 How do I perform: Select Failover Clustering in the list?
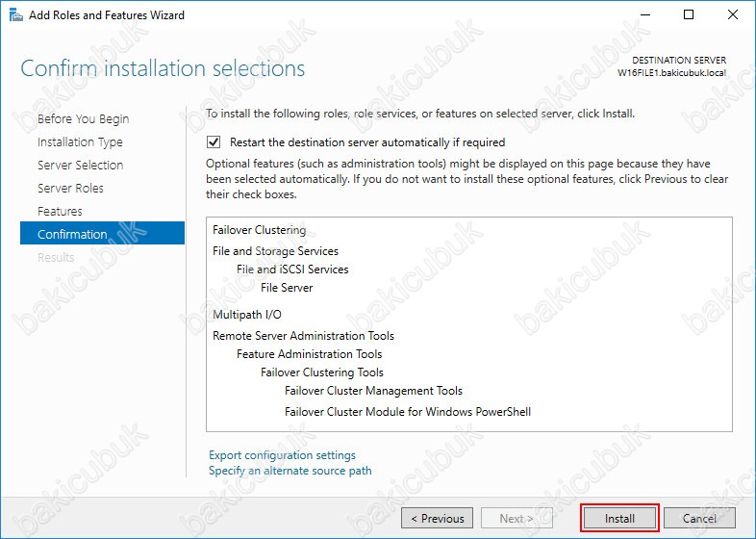pyautogui.click(x=259, y=230)
